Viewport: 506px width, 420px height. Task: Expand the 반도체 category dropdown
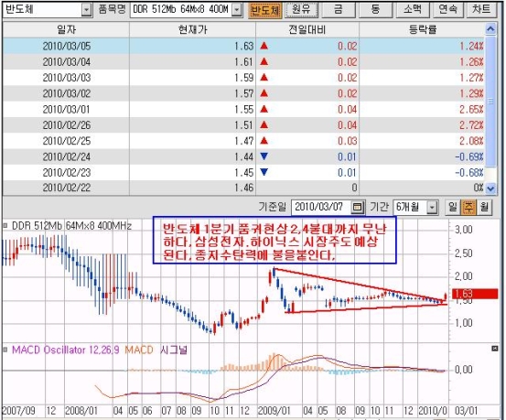coord(86,10)
